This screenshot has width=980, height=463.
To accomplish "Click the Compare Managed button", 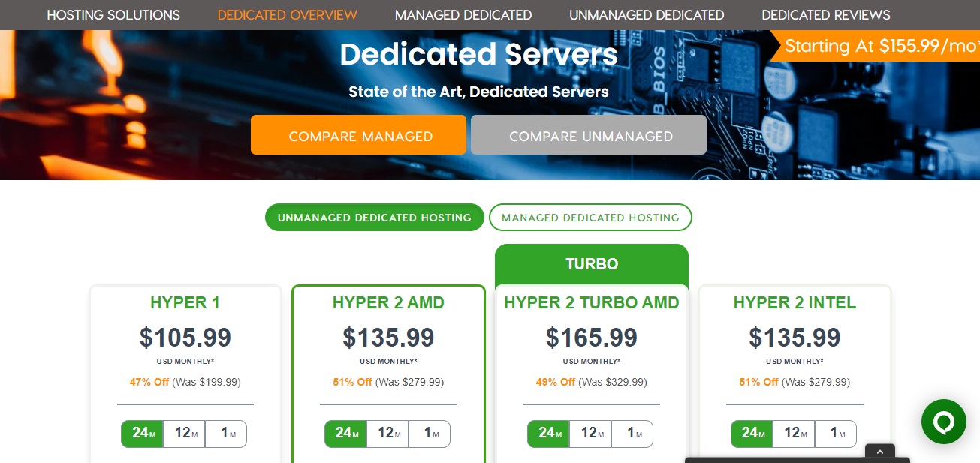I will [x=359, y=136].
